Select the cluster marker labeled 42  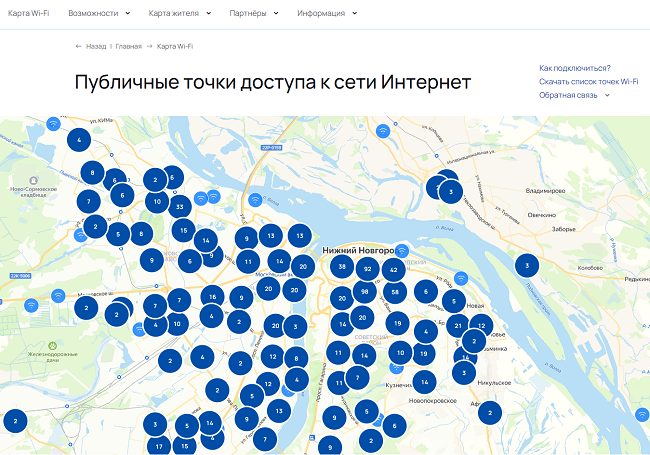coord(394,270)
